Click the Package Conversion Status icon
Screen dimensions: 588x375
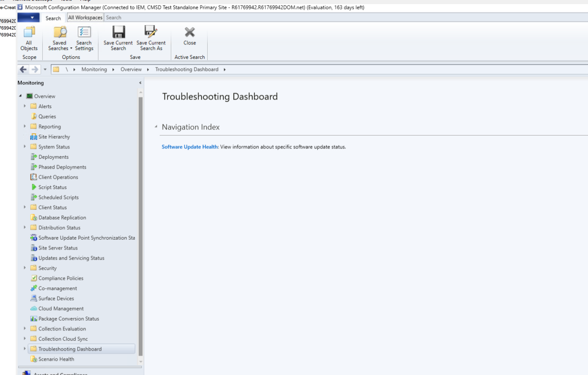(34, 318)
